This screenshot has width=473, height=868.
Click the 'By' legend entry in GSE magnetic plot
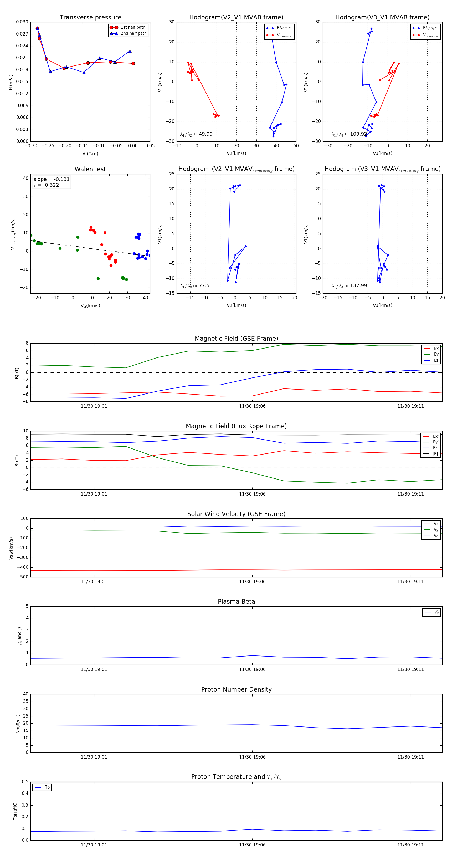click(x=431, y=354)
